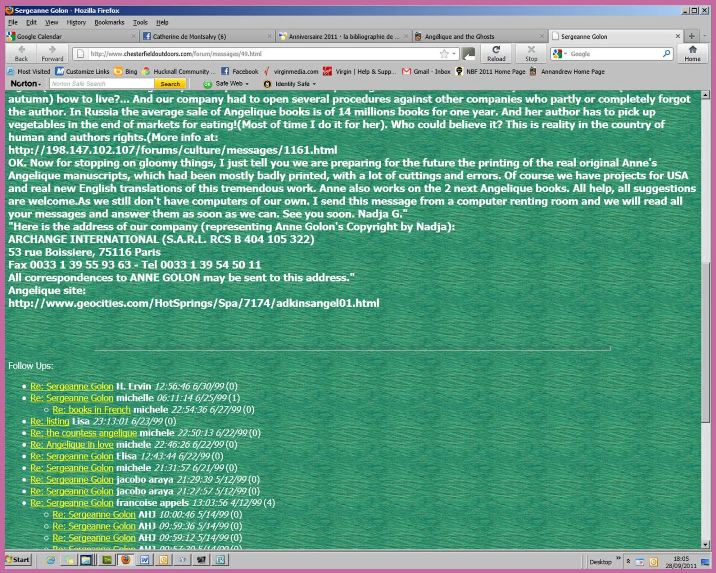716x573 pixels.
Task: Open Lisa's Re: listing reply
Action: click(50, 421)
